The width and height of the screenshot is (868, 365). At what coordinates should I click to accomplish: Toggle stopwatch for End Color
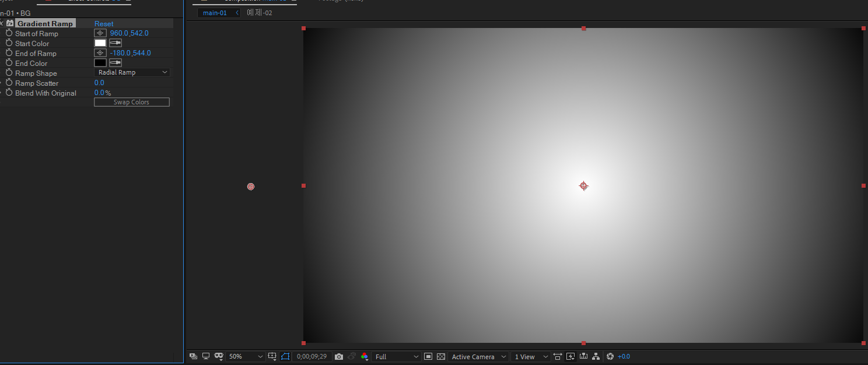click(9, 63)
